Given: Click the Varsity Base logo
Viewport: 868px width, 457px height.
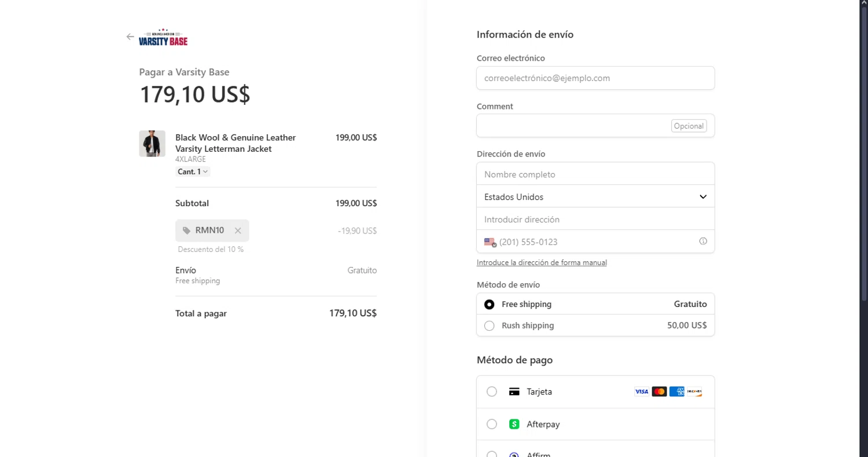Looking at the screenshot, I should (x=163, y=38).
